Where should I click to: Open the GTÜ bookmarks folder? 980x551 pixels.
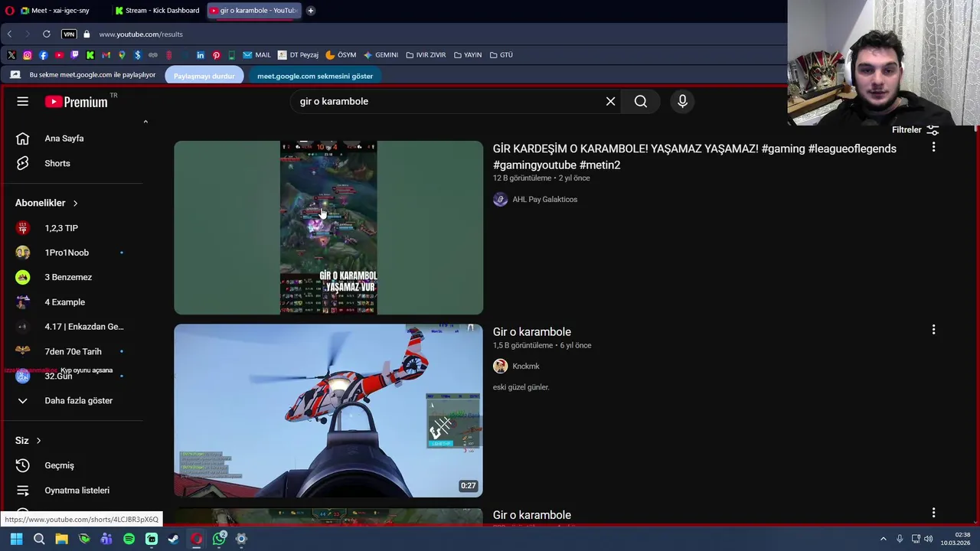point(501,55)
